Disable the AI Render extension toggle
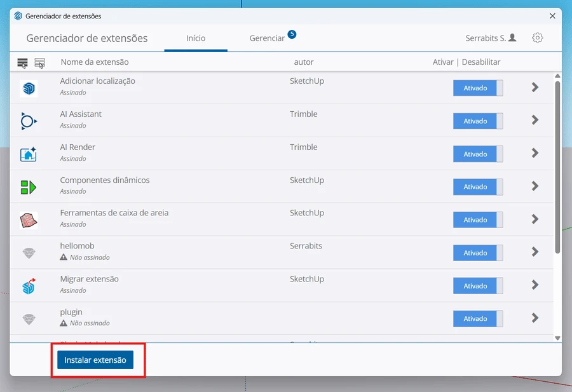The image size is (572, 392). click(478, 154)
